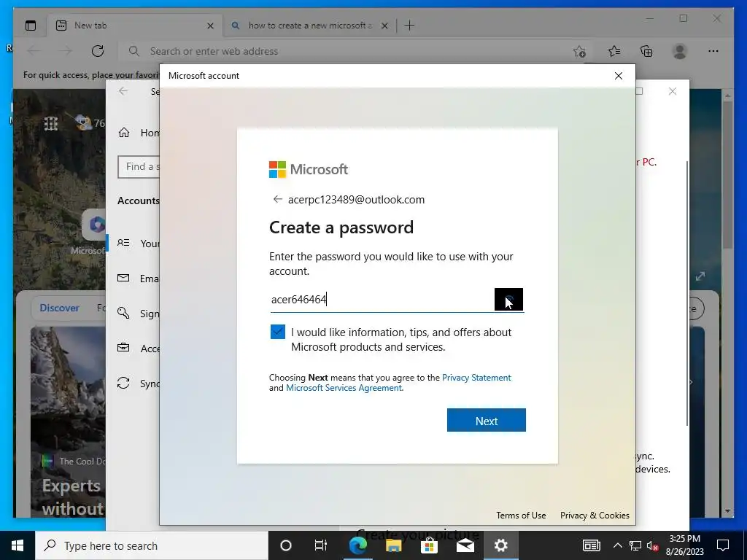Open taskbar clock showing 3:25 PM
The image size is (747, 560).
(684, 545)
